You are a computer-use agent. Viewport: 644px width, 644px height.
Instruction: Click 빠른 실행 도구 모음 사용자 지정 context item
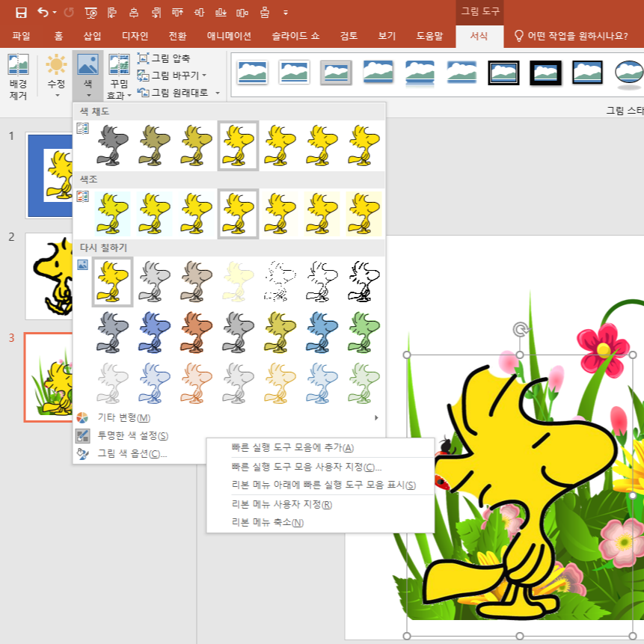(320, 467)
